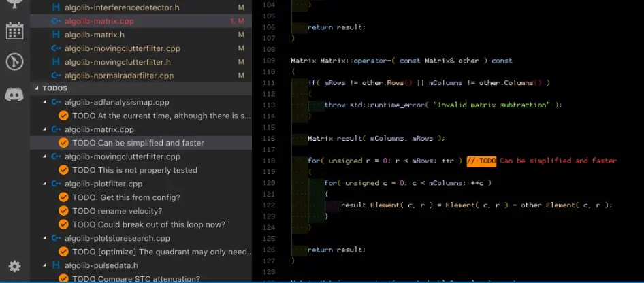Open the settings gear icon
Image resolution: width=644 pixels, height=283 pixels.
14,267
